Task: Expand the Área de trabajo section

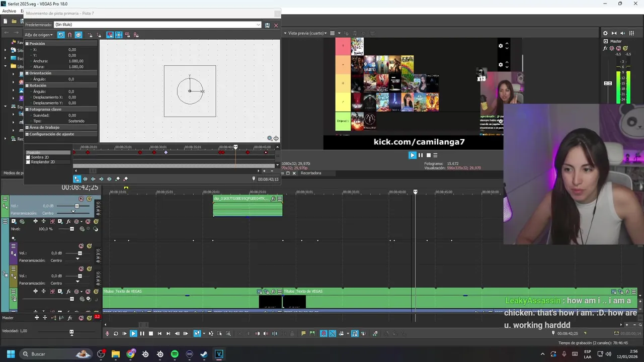Action: pyautogui.click(x=27, y=128)
